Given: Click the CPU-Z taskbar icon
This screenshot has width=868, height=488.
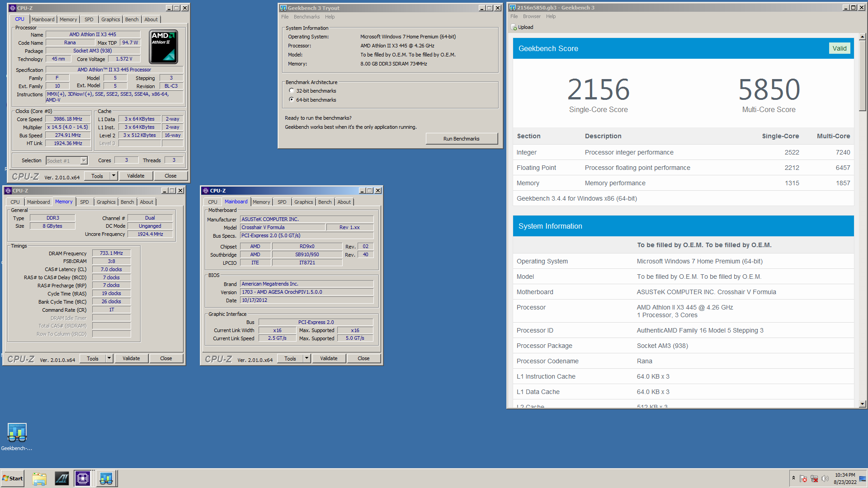Looking at the screenshot, I should (x=83, y=479).
